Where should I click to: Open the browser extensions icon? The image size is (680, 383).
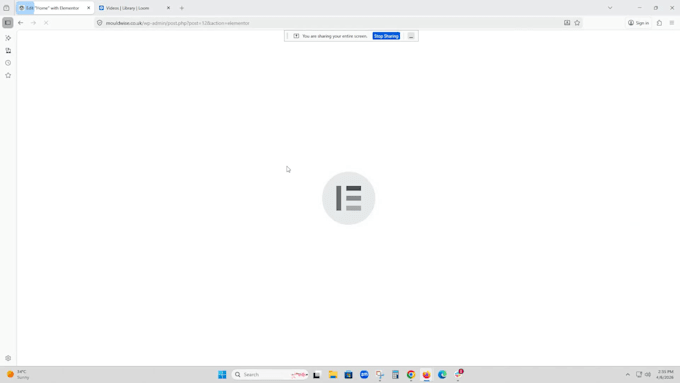point(659,23)
